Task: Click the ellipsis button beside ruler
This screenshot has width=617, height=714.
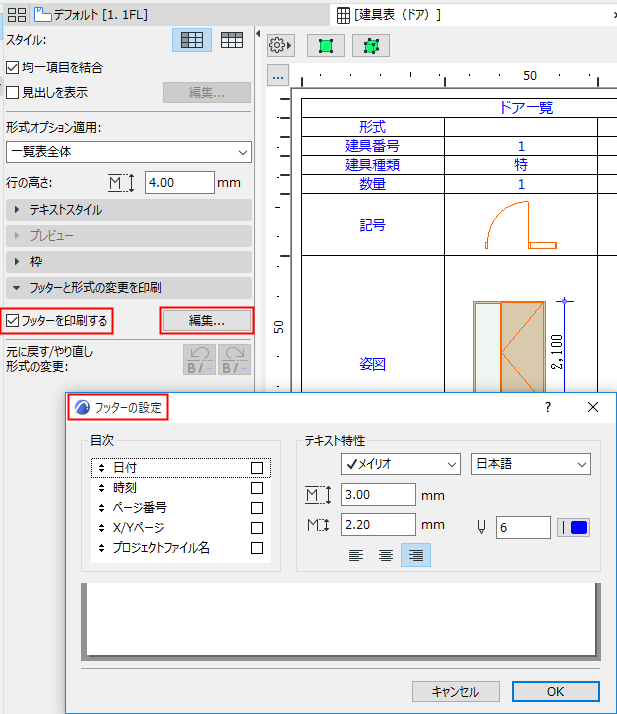Action: (x=278, y=76)
